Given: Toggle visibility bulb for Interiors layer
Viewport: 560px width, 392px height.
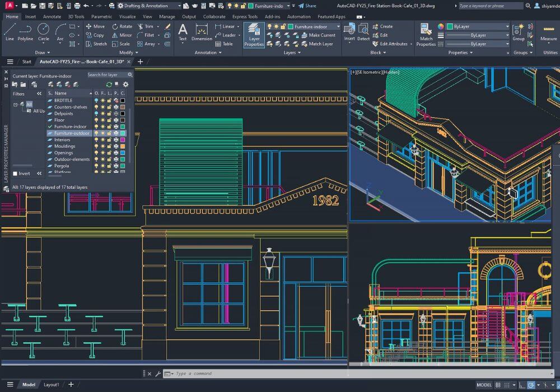Looking at the screenshot, I should tap(96, 139).
